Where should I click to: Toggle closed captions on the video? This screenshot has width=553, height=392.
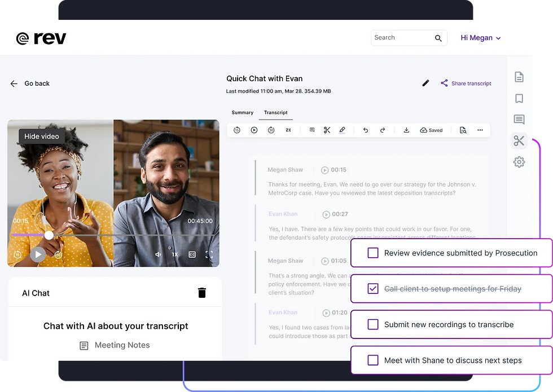tap(192, 254)
